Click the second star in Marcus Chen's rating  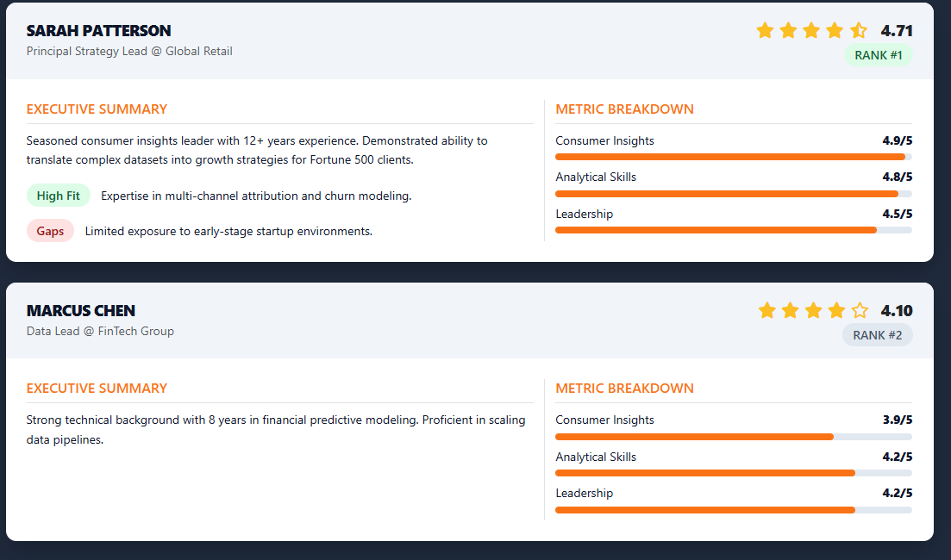click(790, 310)
